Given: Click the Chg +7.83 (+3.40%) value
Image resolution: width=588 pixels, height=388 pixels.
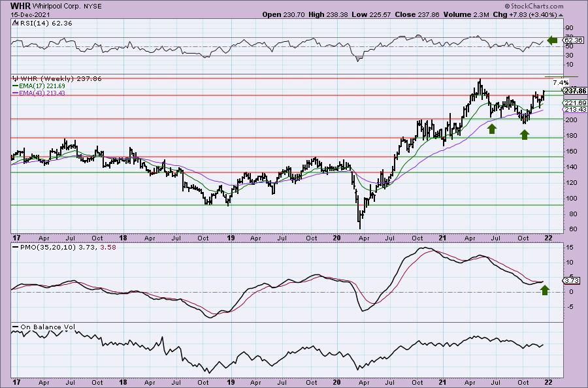Looking at the screenshot, I should [525, 14].
